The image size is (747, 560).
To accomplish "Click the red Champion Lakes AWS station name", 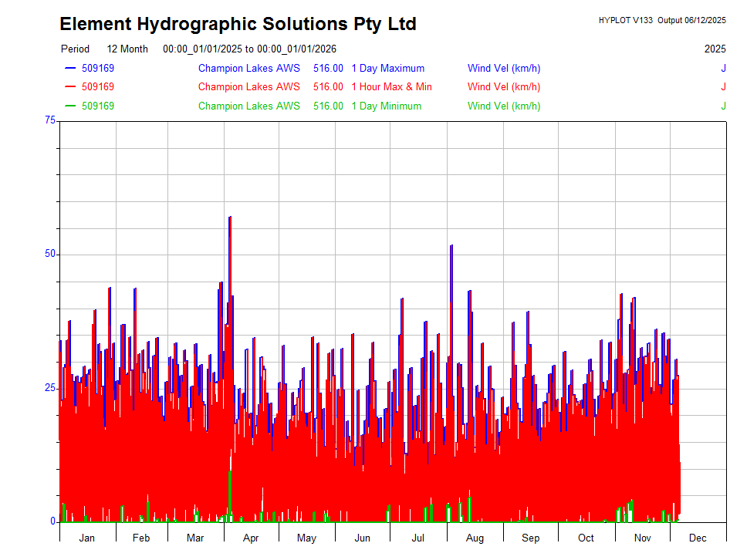I will [x=248, y=86].
